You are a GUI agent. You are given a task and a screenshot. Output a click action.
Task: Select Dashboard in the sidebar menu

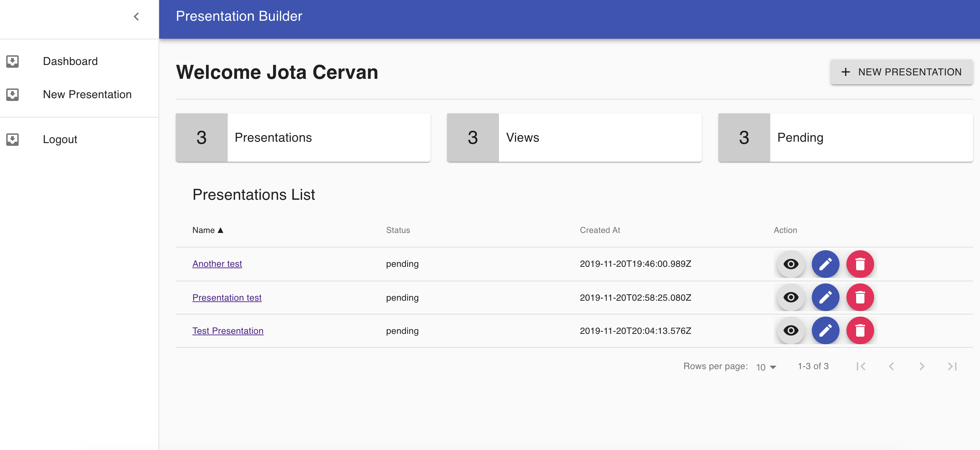(70, 61)
